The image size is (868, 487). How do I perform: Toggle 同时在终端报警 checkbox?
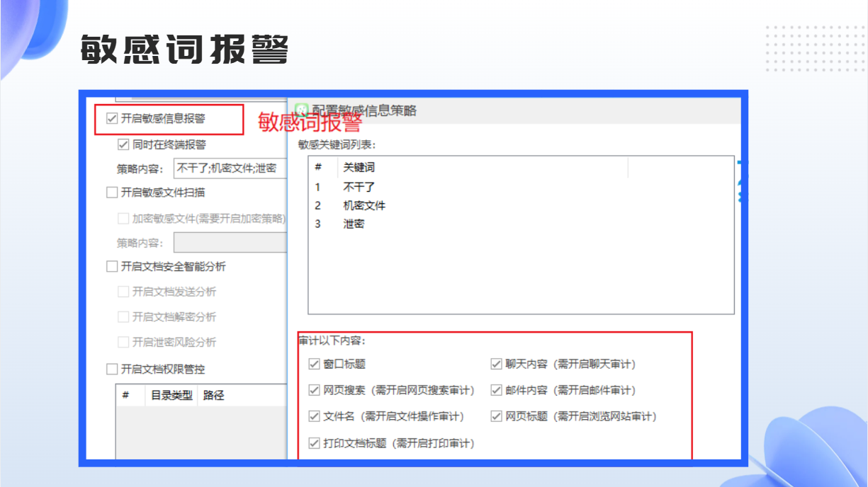click(x=123, y=145)
